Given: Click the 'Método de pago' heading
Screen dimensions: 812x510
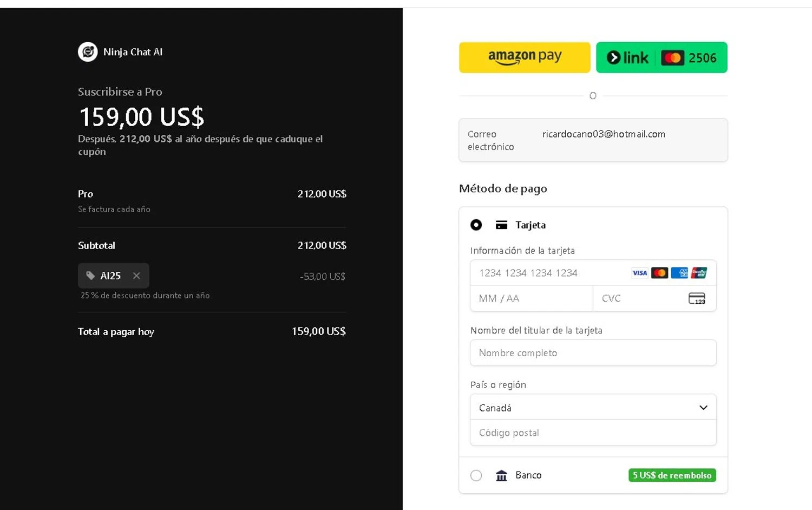Looking at the screenshot, I should [503, 188].
